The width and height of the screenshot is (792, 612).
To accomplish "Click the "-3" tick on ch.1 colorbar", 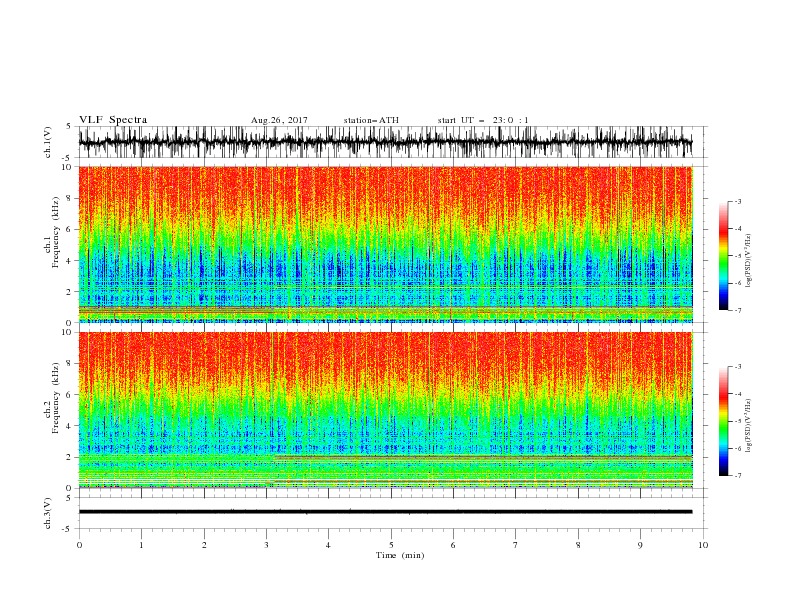I will (x=738, y=201).
